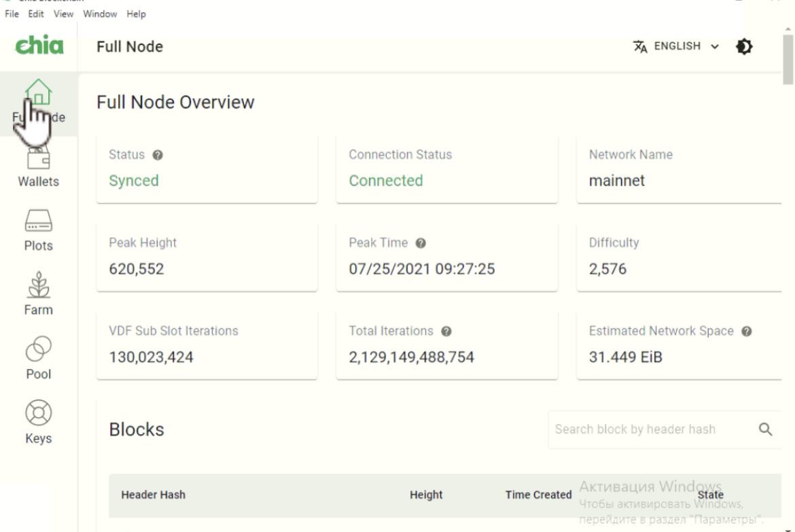Click the Connected status value
The width and height of the screenshot is (795, 532).
click(386, 181)
